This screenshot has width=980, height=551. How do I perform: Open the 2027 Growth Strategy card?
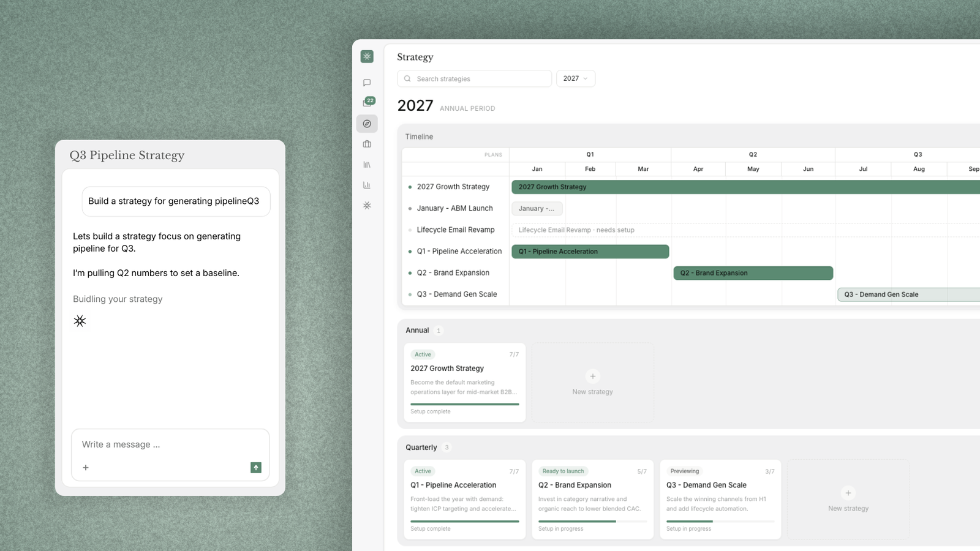point(464,383)
